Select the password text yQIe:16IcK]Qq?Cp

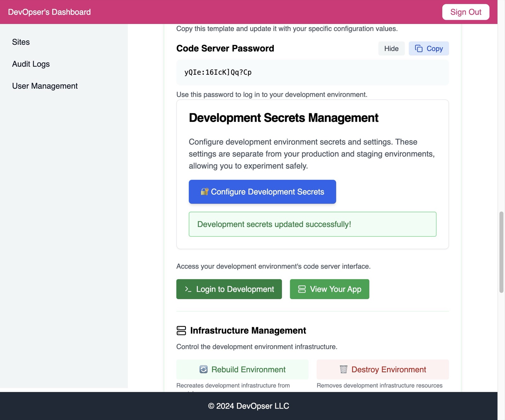click(218, 72)
